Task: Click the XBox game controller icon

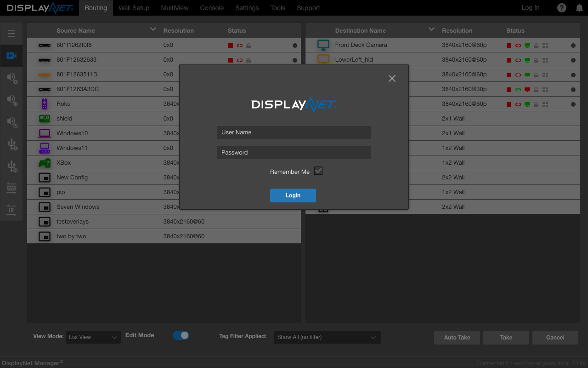Action: [45, 163]
